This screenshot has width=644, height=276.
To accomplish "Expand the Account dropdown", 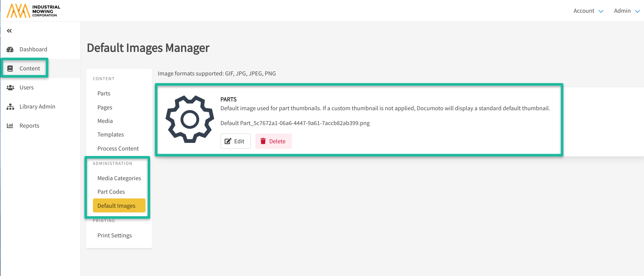I will [588, 11].
